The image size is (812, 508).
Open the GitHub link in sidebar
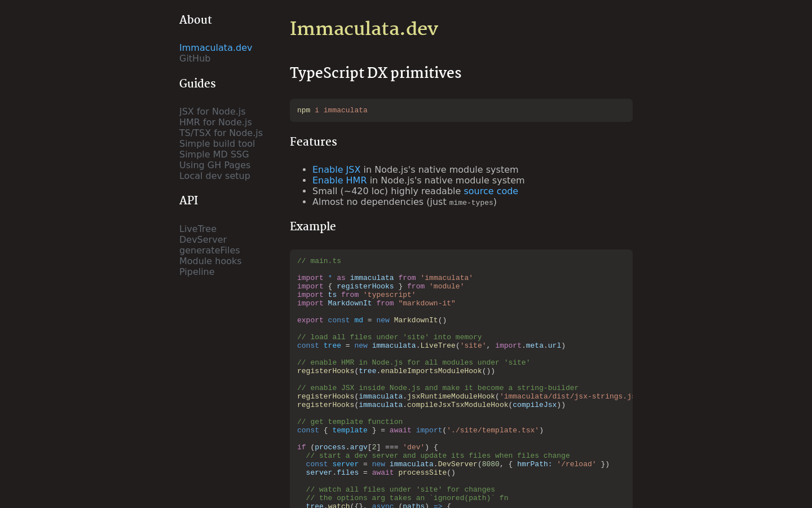click(x=195, y=59)
